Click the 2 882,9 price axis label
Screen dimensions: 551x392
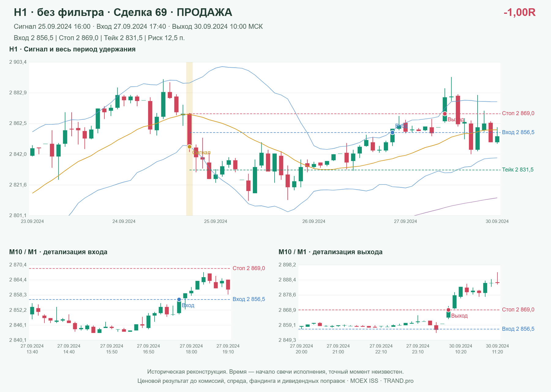18,93
